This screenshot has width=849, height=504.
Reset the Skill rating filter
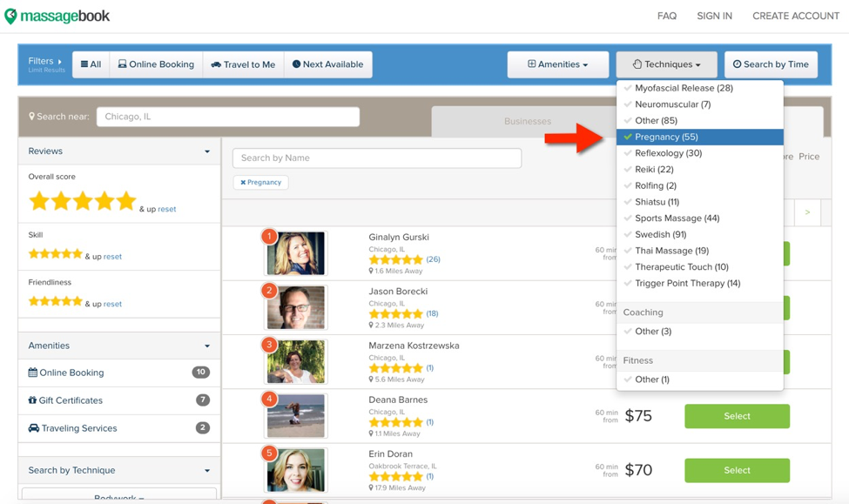(x=112, y=257)
